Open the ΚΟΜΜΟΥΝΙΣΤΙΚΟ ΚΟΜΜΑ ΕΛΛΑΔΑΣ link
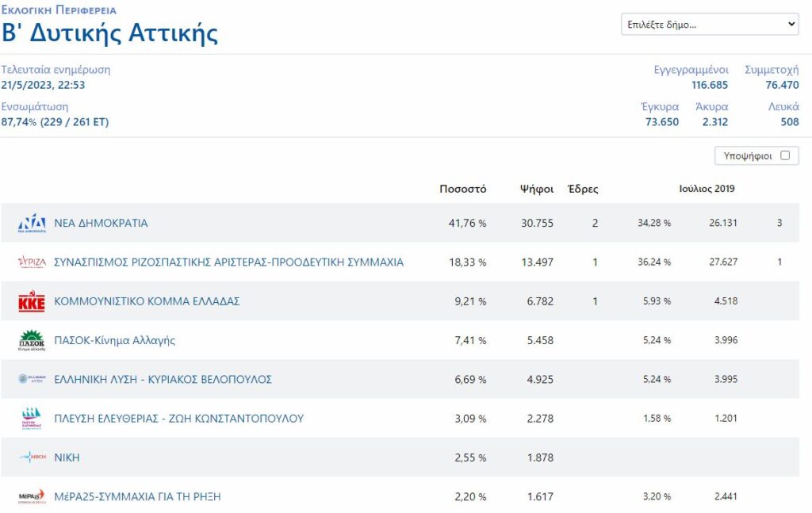The height and width of the screenshot is (513, 812). (x=147, y=301)
